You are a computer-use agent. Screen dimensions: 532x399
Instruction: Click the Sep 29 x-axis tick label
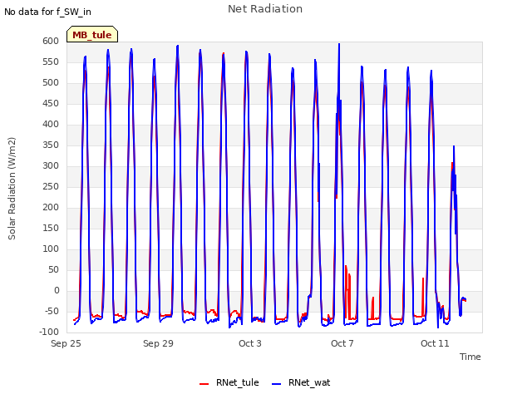[x=158, y=343]
